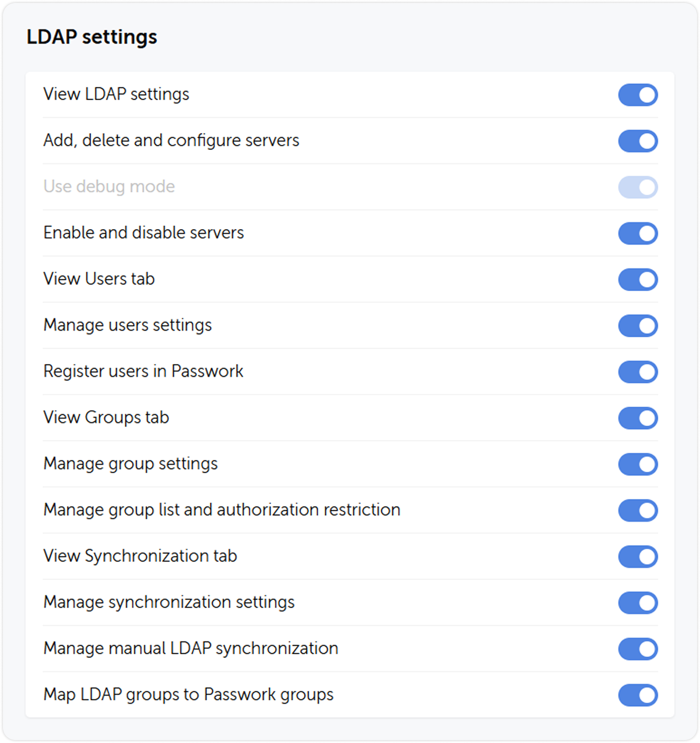
Task: Toggle Register users in Passwork off
Action: tap(638, 371)
